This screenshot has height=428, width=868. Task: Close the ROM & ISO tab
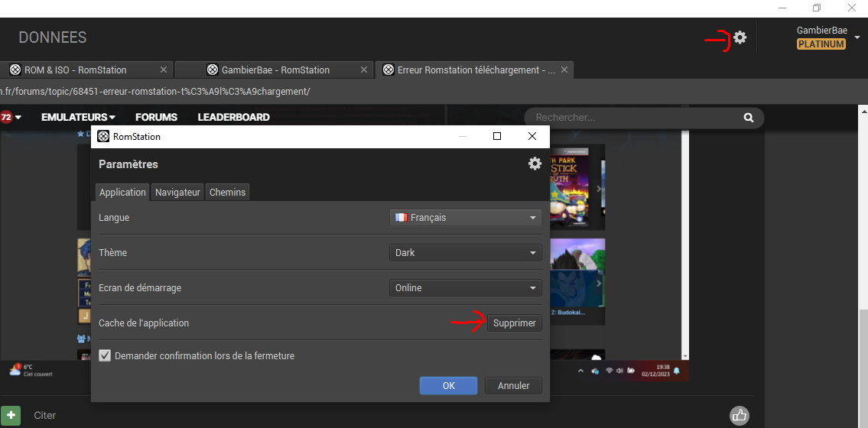(164, 70)
